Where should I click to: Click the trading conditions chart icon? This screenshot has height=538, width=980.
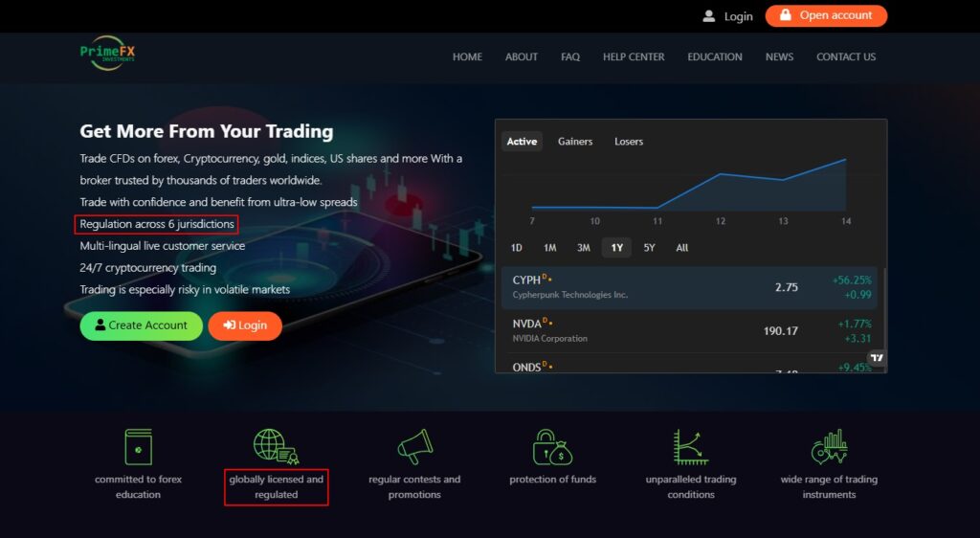click(x=691, y=447)
